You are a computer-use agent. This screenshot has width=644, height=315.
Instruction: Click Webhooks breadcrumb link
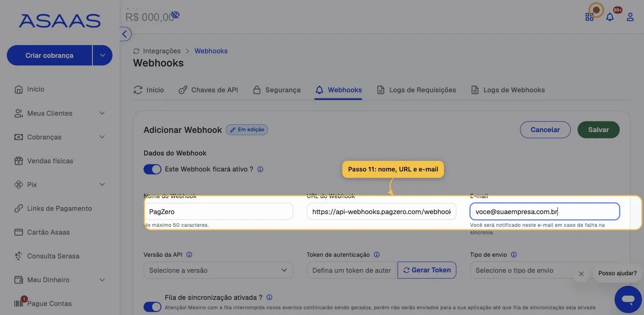pyautogui.click(x=211, y=51)
